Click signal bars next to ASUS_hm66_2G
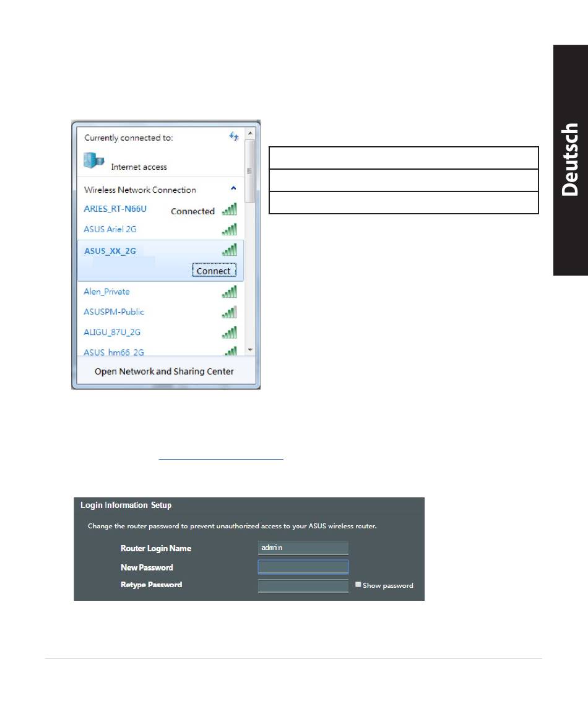 click(230, 351)
